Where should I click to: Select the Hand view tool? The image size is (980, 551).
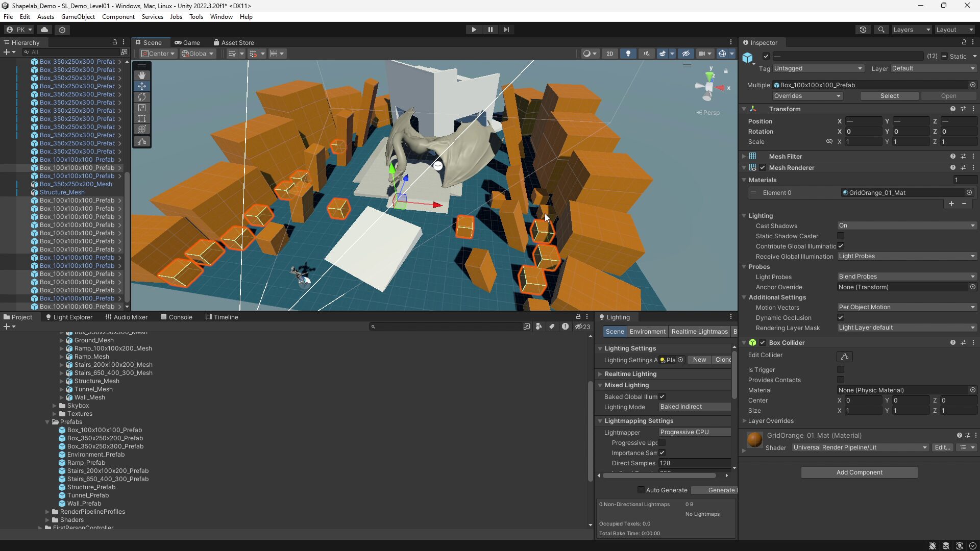[142, 76]
